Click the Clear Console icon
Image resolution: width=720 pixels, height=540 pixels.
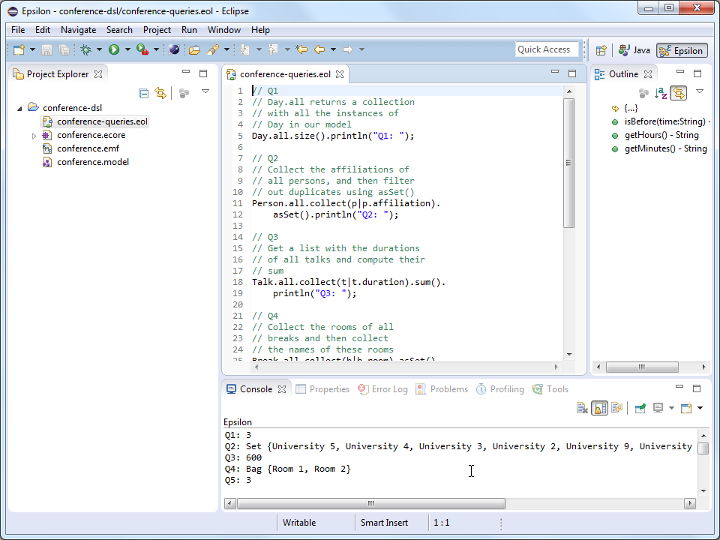tap(582, 408)
